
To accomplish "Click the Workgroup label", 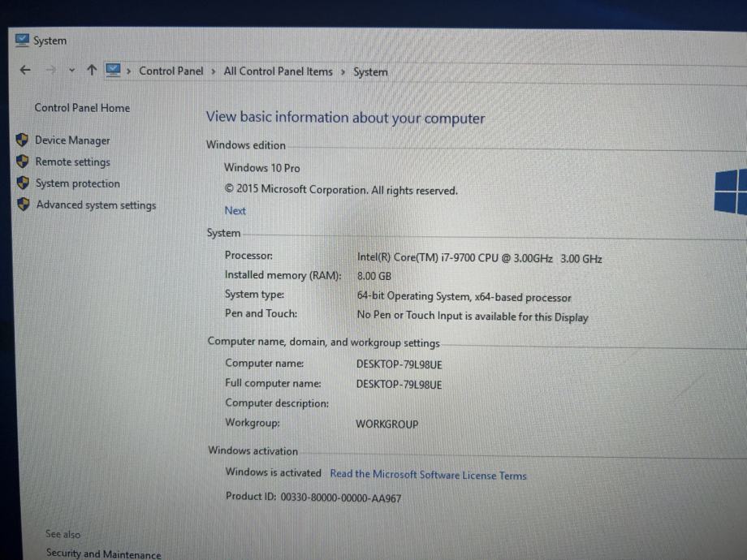I will coord(253,422).
